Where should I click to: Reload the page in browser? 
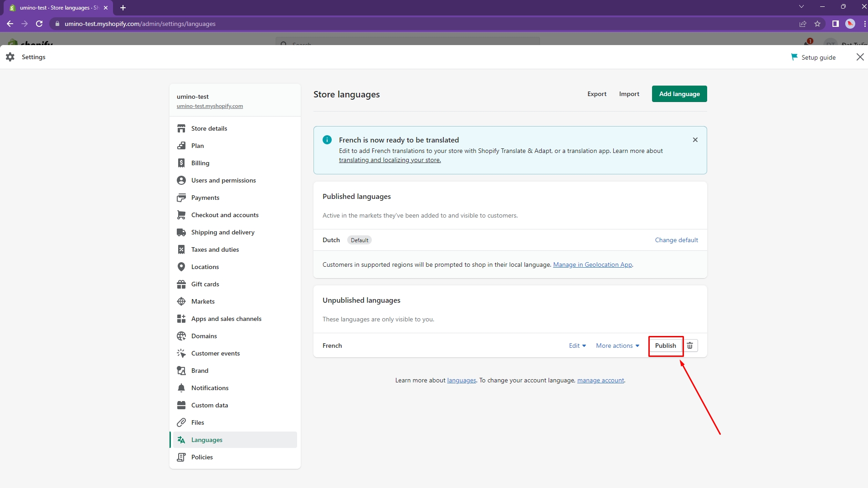click(39, 24)
